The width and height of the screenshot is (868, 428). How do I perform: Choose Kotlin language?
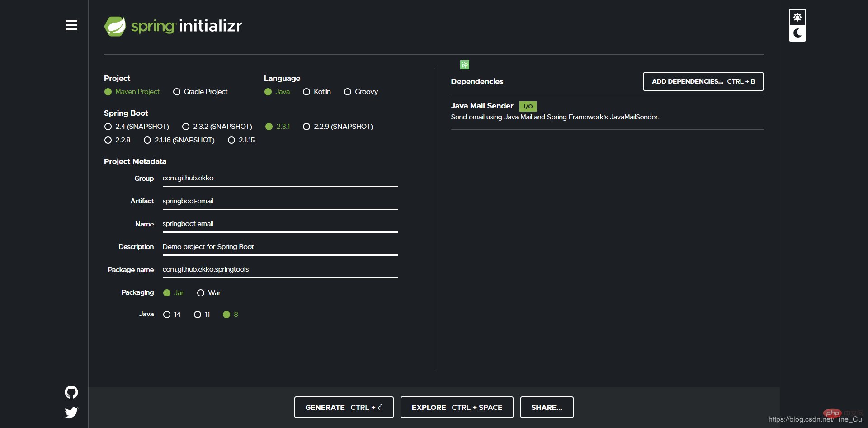pyautogui.click(x=317, y=92)
